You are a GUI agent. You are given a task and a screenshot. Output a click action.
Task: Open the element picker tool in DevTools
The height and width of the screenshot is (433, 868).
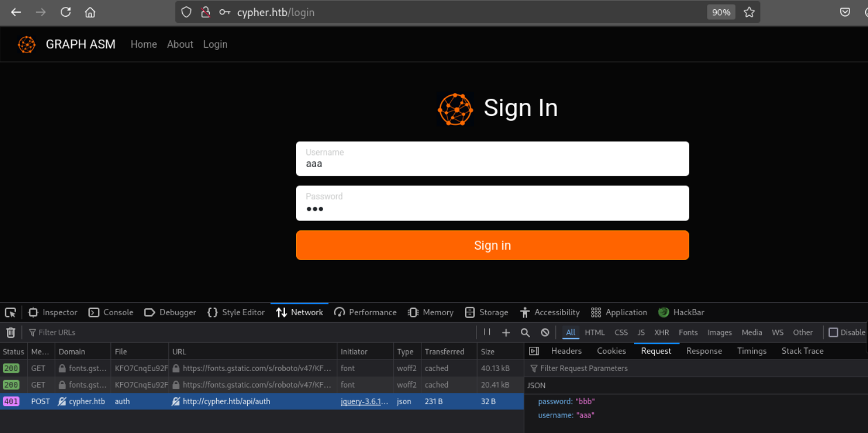[10, 312]
